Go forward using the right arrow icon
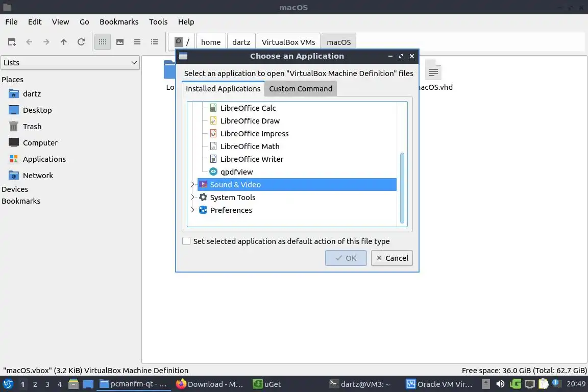Image resolution: width=588 pixels, height=392 pixels. 46,42
